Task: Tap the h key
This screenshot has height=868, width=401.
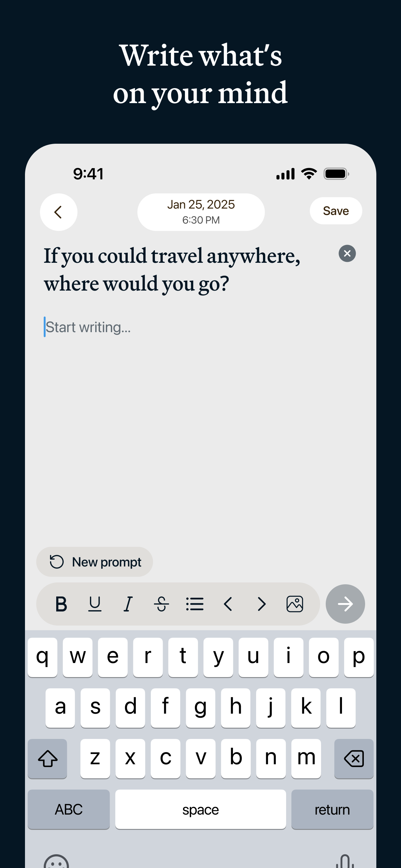Action: tap(236, 708)
